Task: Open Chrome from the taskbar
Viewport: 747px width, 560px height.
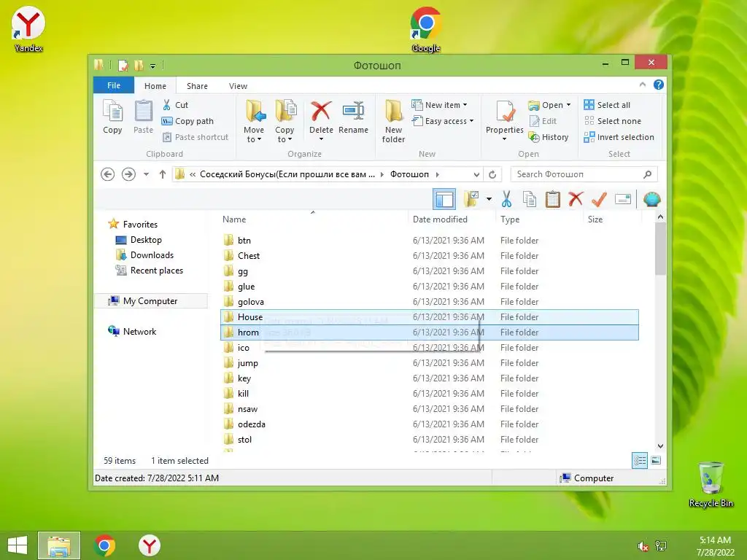Action: pyautogui.click(x=104, y=545)
